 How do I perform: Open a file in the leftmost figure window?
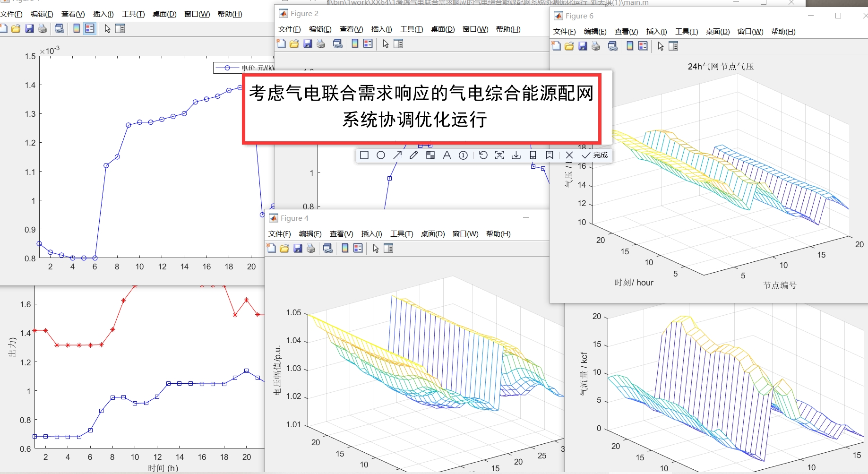16,29
